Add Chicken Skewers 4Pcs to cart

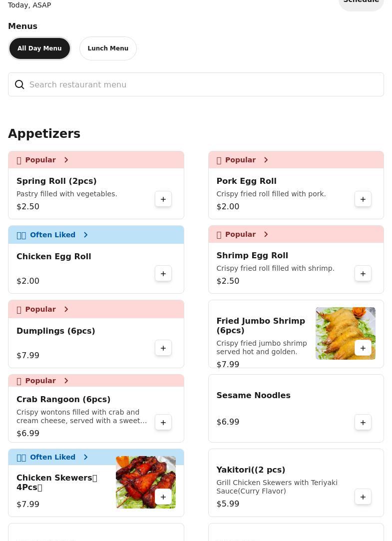pos(163,497)
